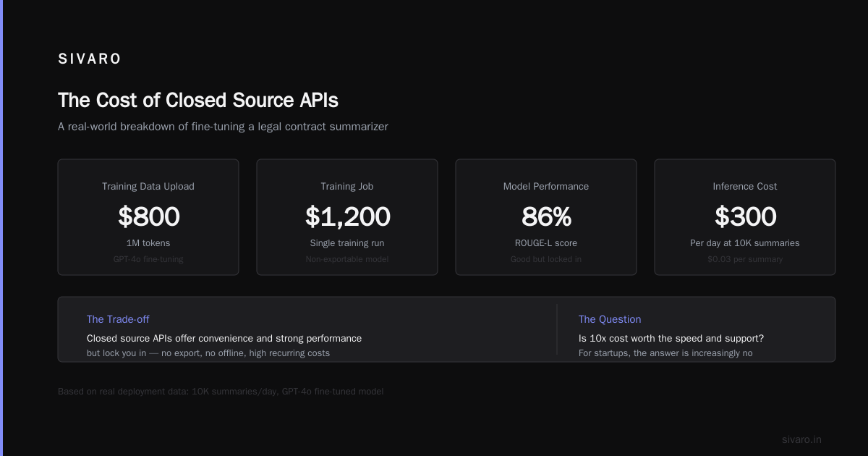Click the 'GPT-4o fine-tuning' caption
The width and height of the screenshot is (868, 456).
coord(148,259)
